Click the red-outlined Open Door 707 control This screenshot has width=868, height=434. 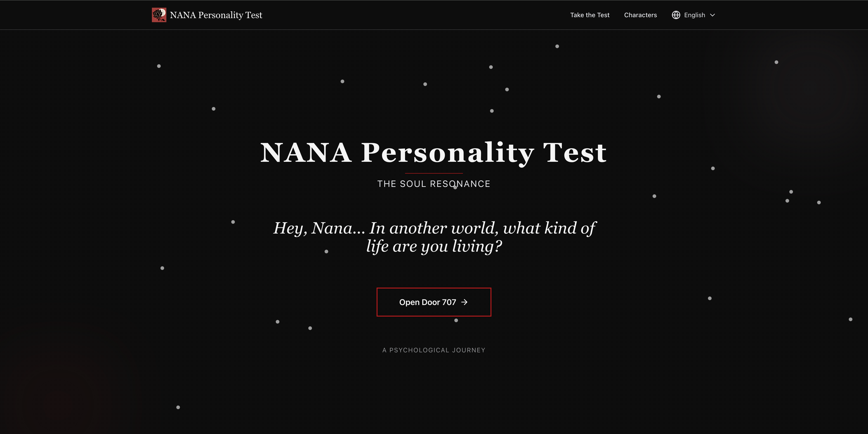click(434, 302)
